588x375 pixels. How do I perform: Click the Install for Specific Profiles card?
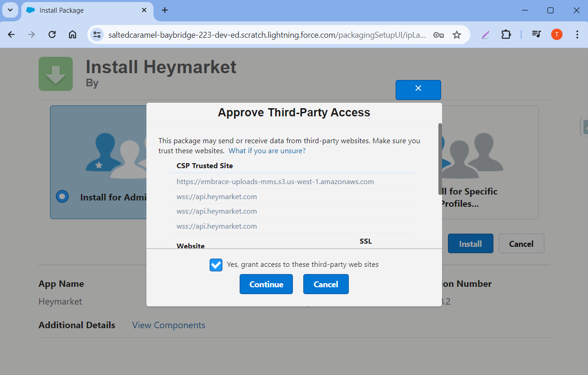point(490,162)
